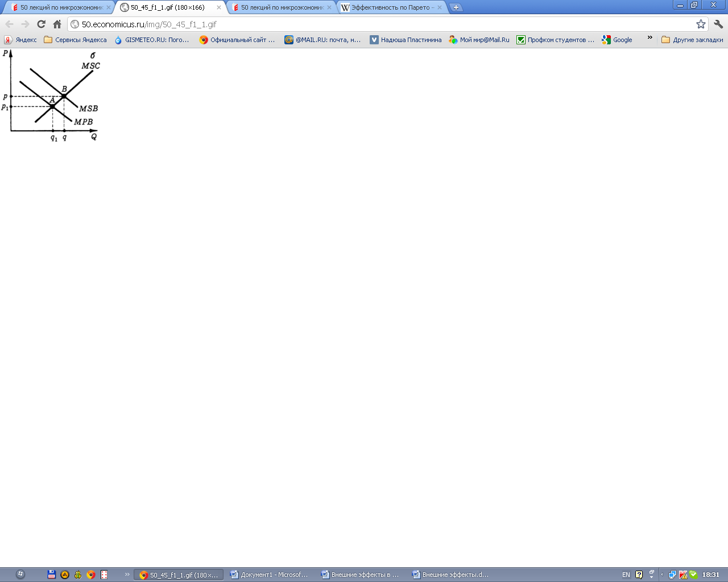Click the Kaspersky warning tray icon
This screenshot has height=582, width=728.
click(683, 575)
